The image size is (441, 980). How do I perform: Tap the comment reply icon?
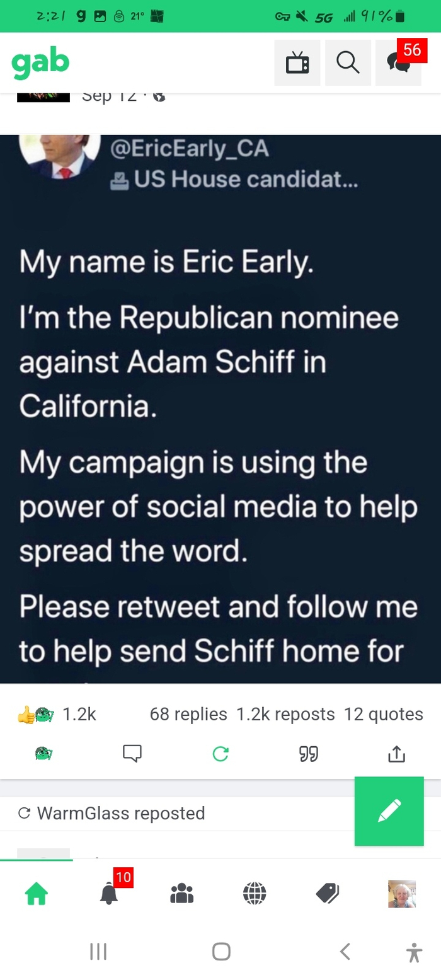[132, 752]
